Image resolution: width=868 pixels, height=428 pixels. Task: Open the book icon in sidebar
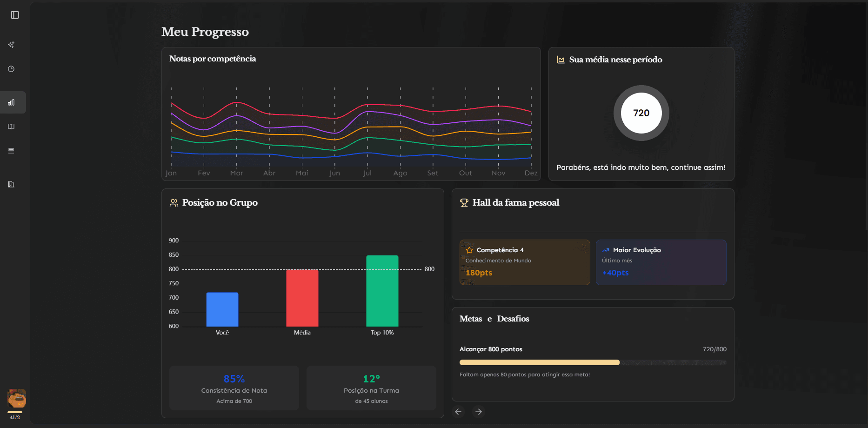(x=11, y=127)
